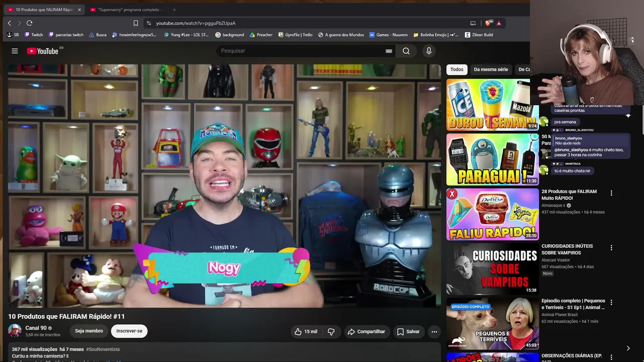The height and width of the screenshot is (362, 644).
Task: Open the Brave Shields icon
Action: pyautogui.click(x=488, y=23)
